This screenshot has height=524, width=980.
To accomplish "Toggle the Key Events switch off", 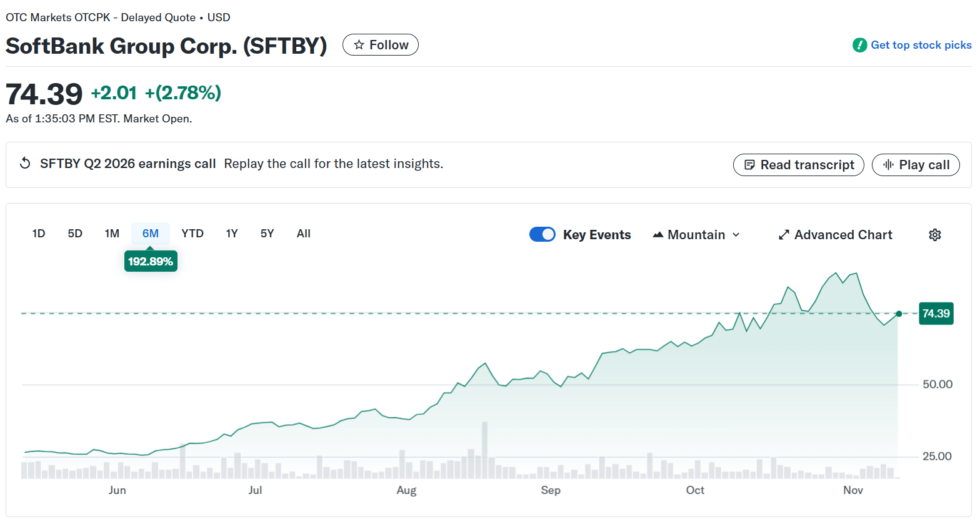I will click(542, 234).
